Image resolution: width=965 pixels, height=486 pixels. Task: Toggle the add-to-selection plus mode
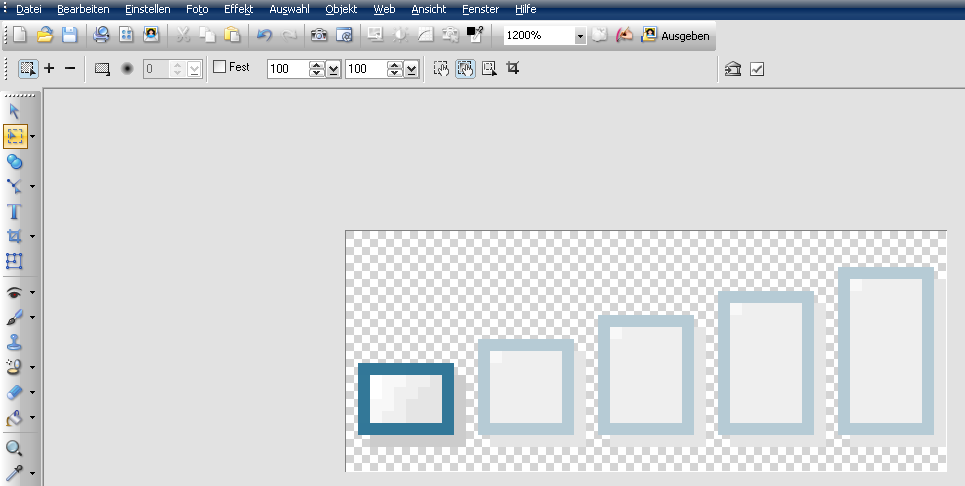50,69
